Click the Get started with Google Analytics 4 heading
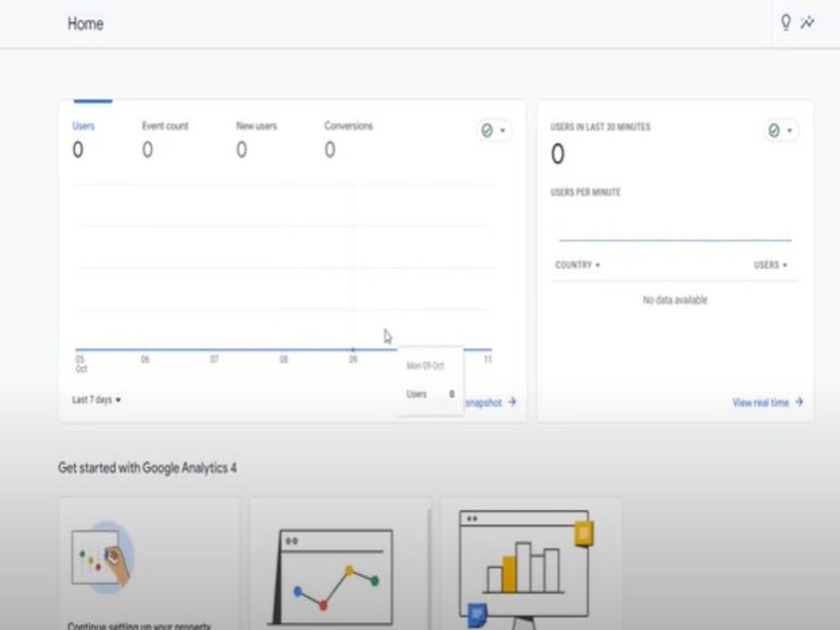 [147, 468]
